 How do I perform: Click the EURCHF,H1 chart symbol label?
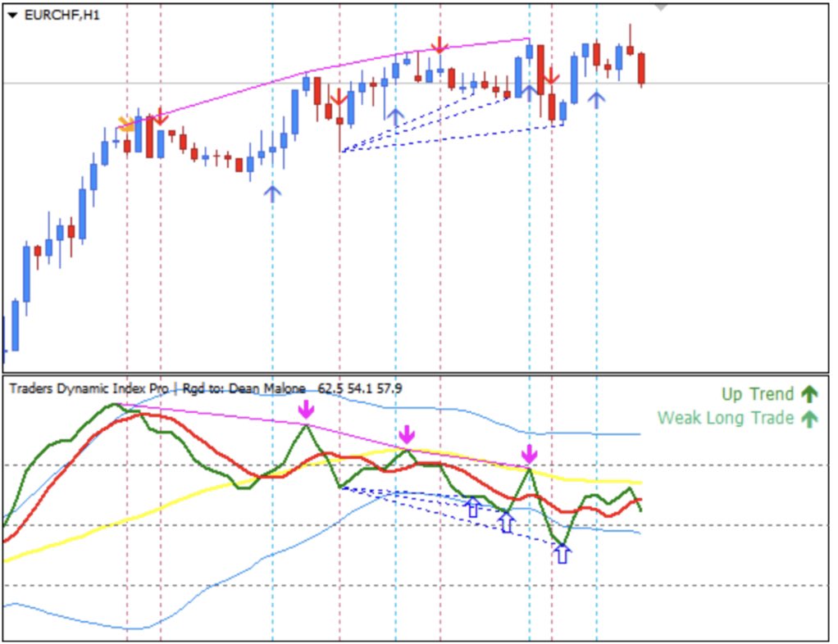tap(62, 15)
